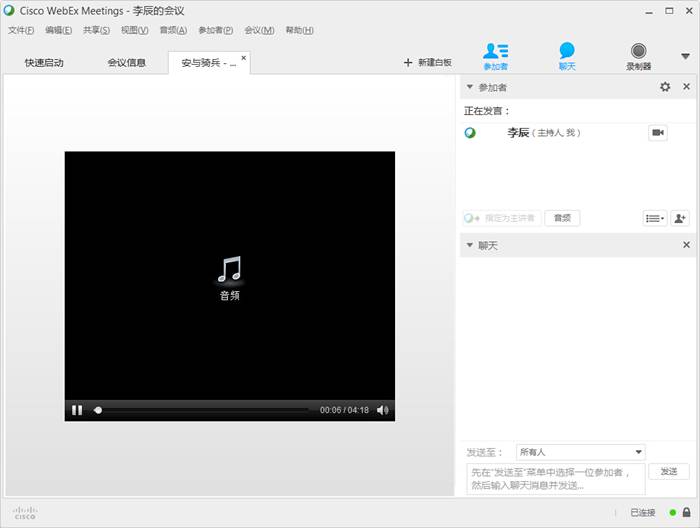Open the participant list view dropdown
Screen dimensions: 700x528
click(655, 218)
